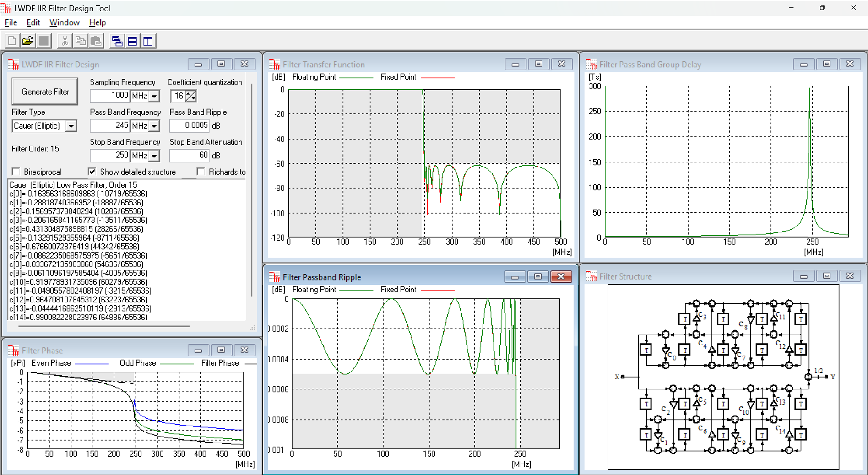Click the Tile horizontally toolbar icon

coord(133,41)
